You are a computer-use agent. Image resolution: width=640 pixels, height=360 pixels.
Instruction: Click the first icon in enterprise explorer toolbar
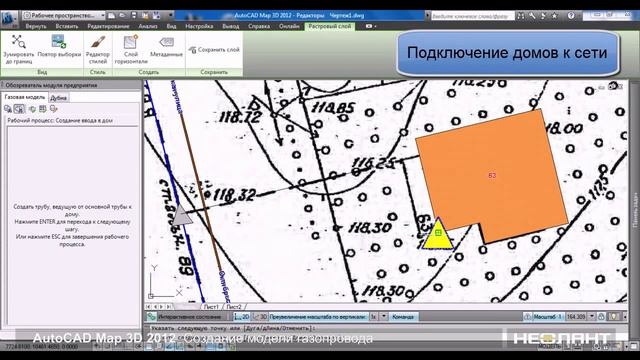click(x=8, y=109)
